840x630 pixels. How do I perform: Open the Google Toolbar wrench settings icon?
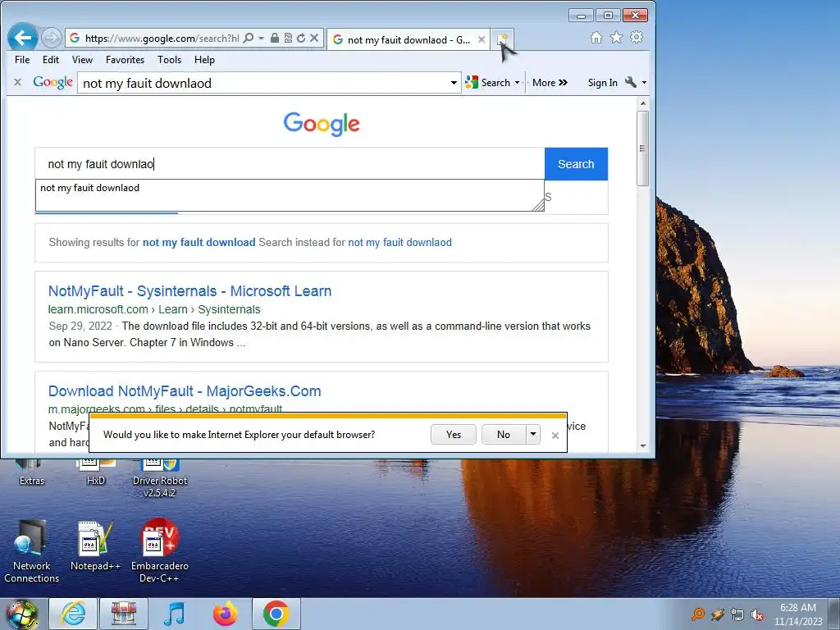tap(631, 82)
